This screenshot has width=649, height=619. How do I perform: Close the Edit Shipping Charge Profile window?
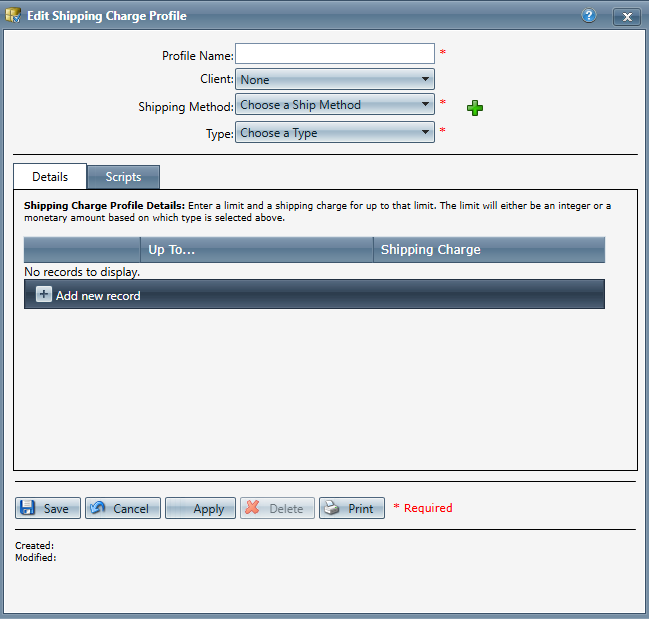point(626,16)
